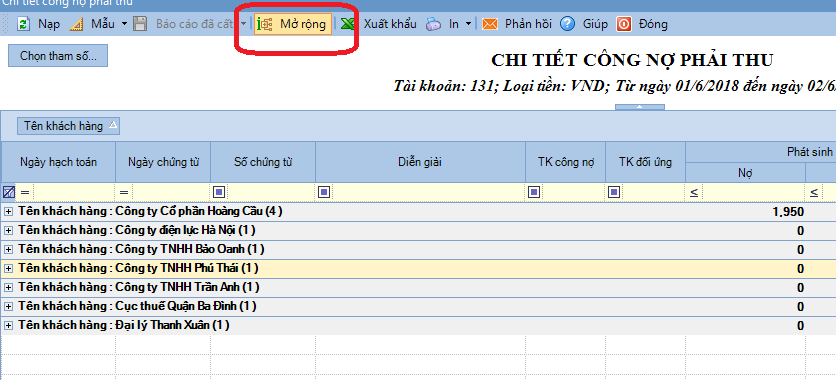The height and width of the screenshot is (380, 836).
Task: Toggle filter condition for Số chứng từ
Action: 220,192
